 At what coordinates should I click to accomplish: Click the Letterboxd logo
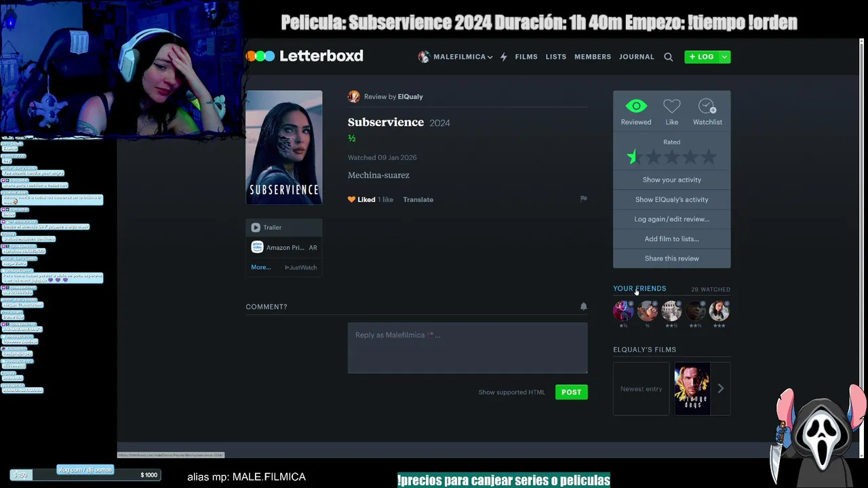(304, 56)
